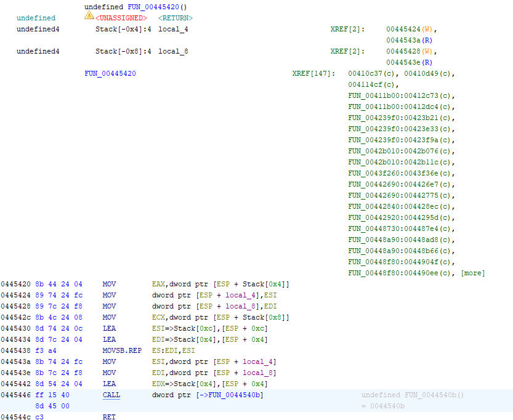Open reference FUN_00448a90:00448ad8(c)
513x420 pixels.
400,240
